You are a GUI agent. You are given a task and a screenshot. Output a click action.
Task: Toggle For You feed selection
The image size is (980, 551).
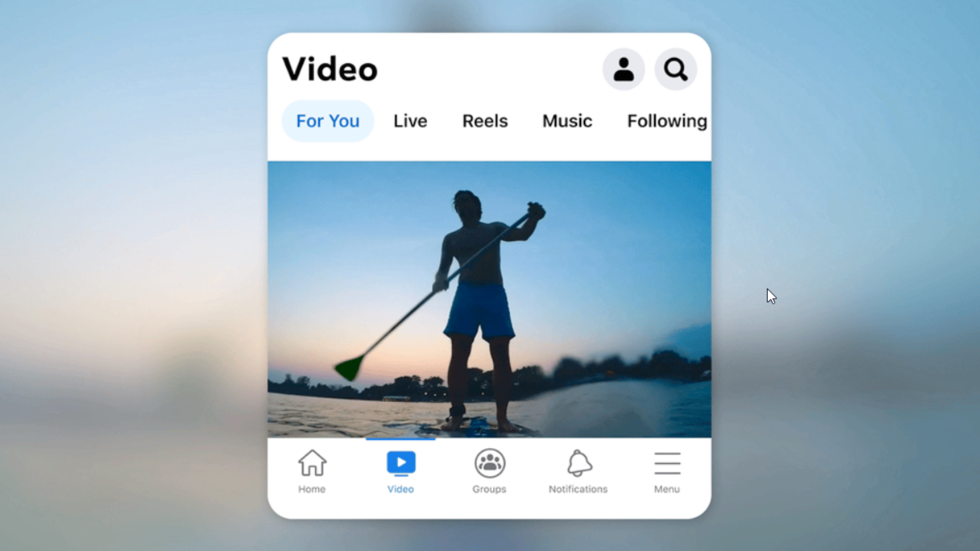point(327,121)
